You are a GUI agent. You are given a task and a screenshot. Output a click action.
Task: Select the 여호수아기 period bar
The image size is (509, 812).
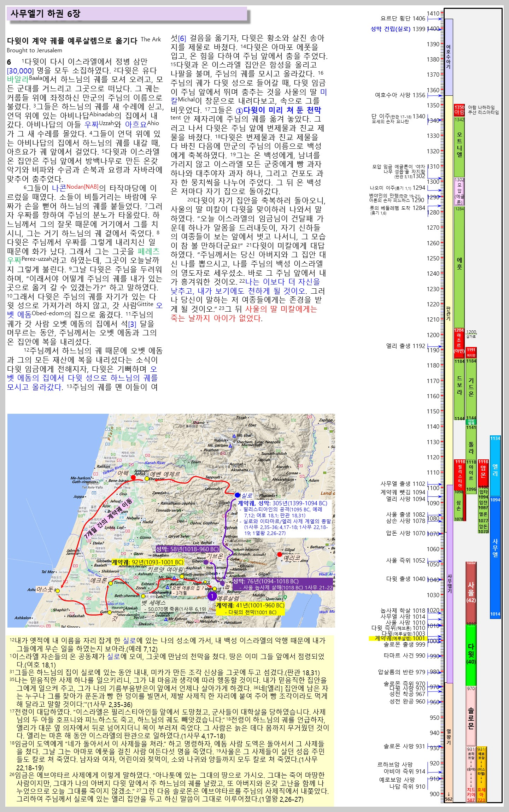[x=449, y=57]
